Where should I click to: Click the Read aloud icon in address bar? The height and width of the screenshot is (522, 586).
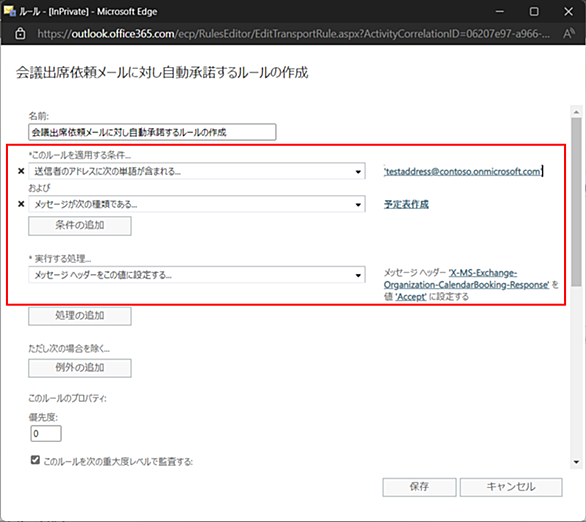coord(568,34)
